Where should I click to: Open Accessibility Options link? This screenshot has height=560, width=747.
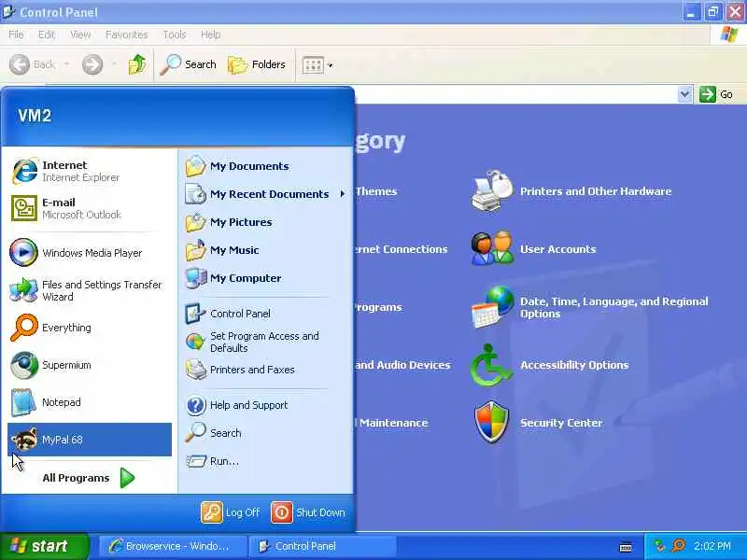(574, 365)
